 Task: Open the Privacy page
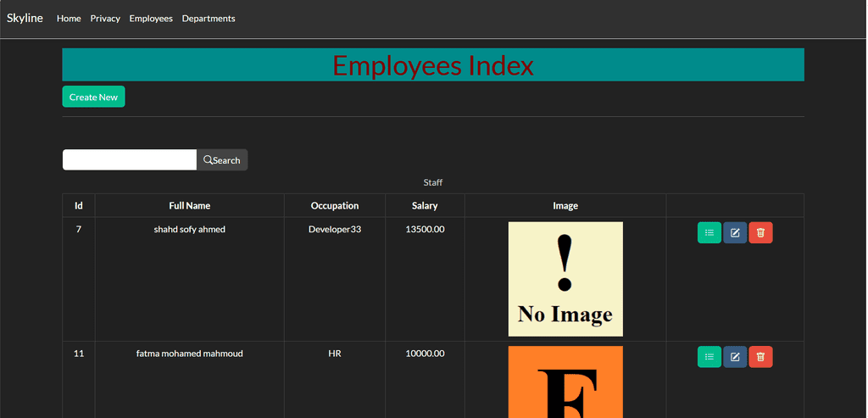pos(105,19)
